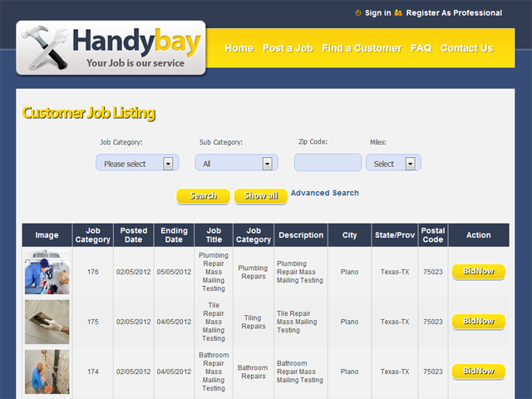Open the Post a Job page
The width and height of the screenshot is (532, 399).
(288, 48)
